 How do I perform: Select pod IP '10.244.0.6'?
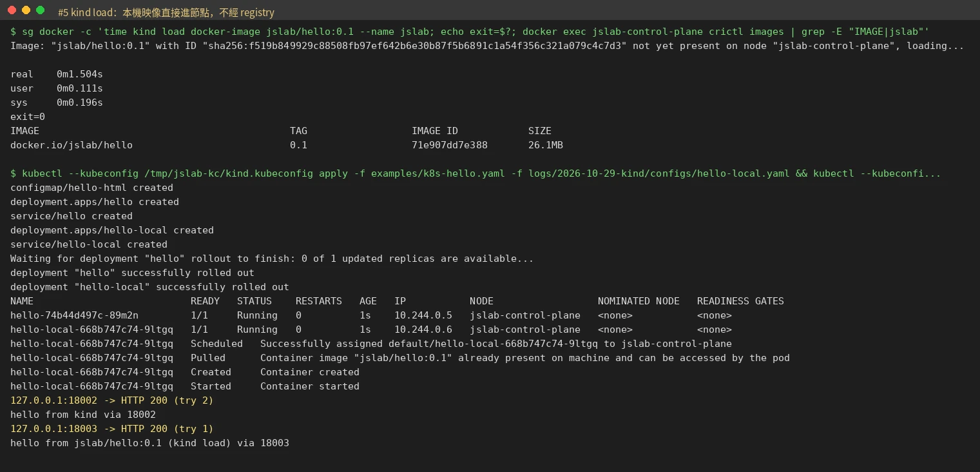click(423, 329)
